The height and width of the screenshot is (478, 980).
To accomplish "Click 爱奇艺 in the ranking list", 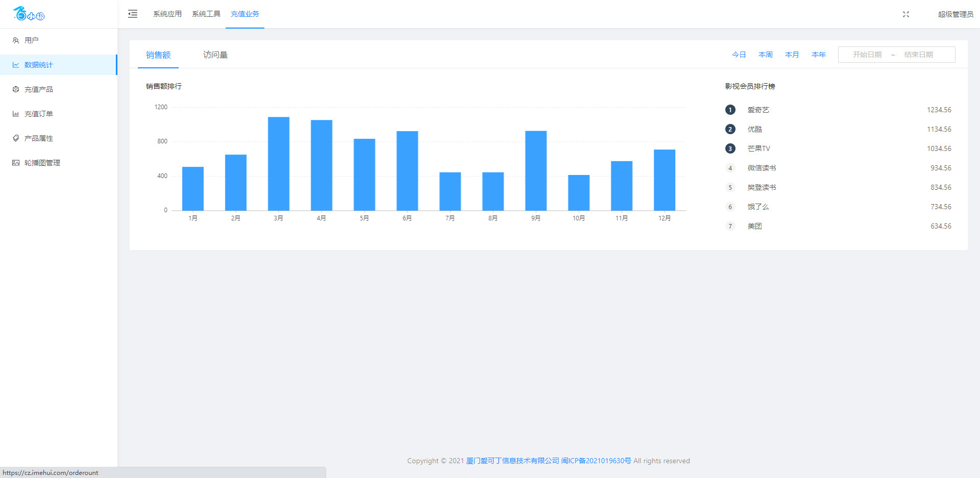I will [x=758, y=110].
